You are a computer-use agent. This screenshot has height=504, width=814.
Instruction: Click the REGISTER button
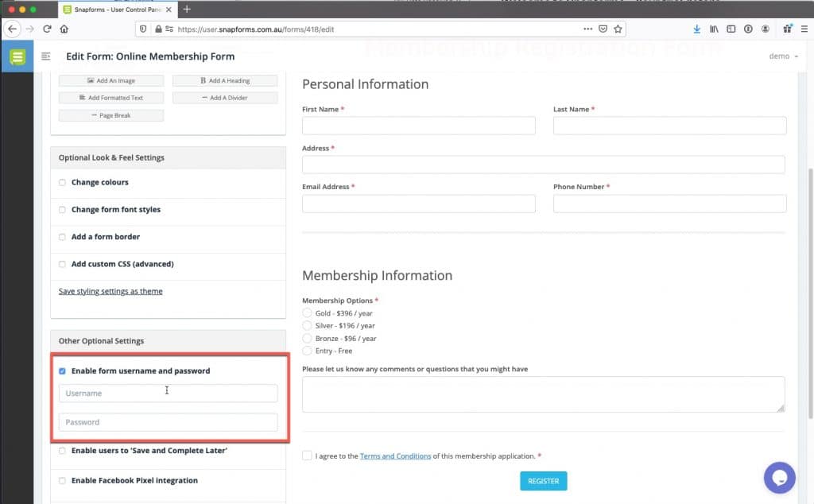tap(543, 481)
